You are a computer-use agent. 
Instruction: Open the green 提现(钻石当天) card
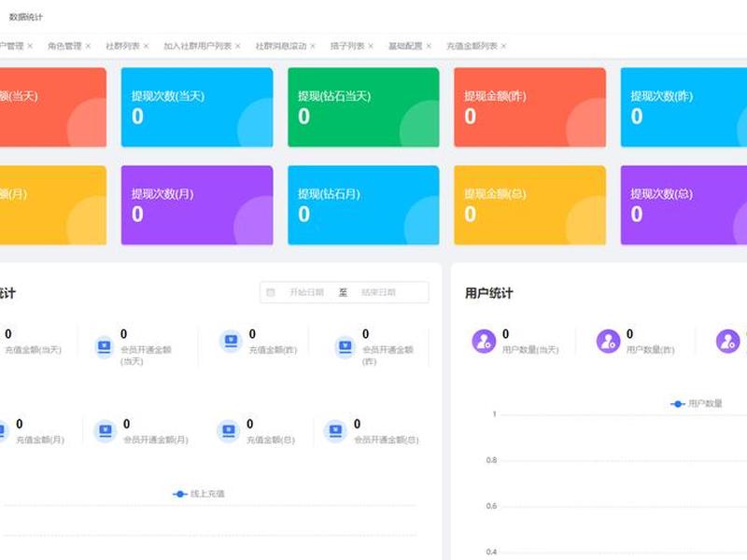[363, 107]
